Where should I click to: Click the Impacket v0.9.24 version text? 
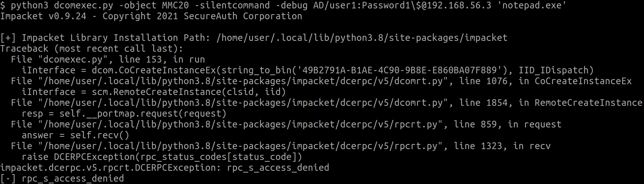point(43,16)
